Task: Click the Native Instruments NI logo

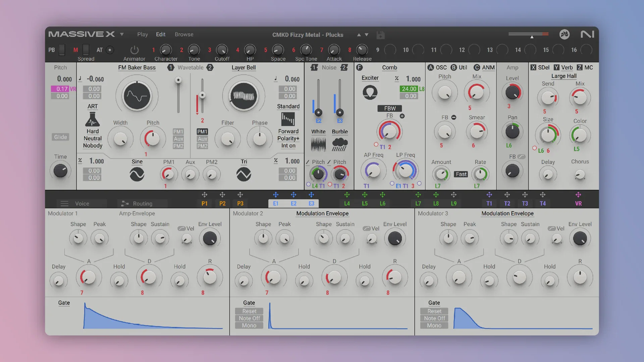Action: [587, 34]
